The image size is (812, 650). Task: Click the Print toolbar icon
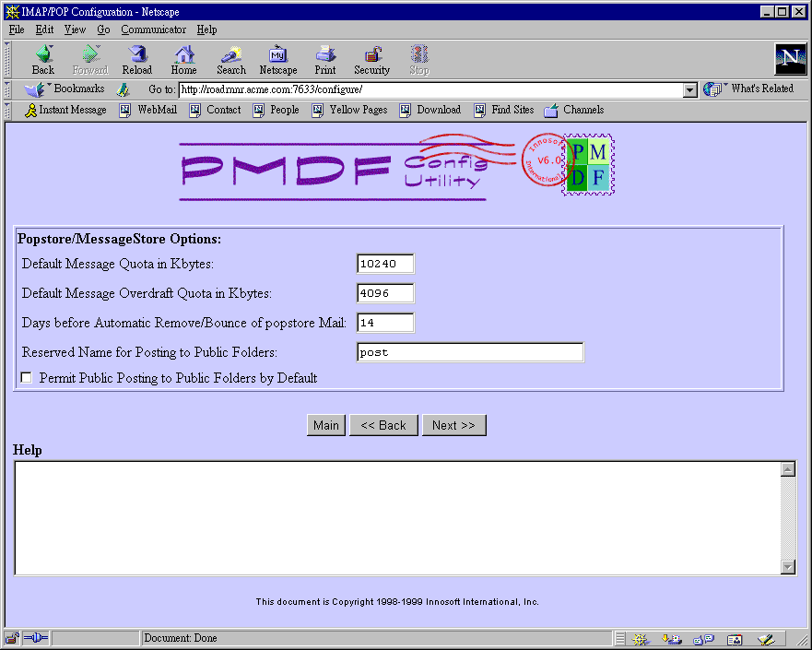324,60
